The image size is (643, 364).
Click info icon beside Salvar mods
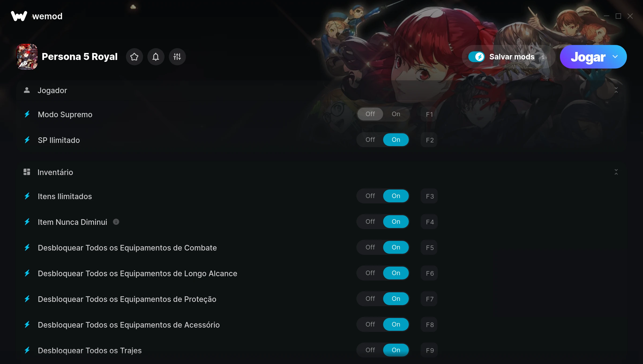coord(543,57)
